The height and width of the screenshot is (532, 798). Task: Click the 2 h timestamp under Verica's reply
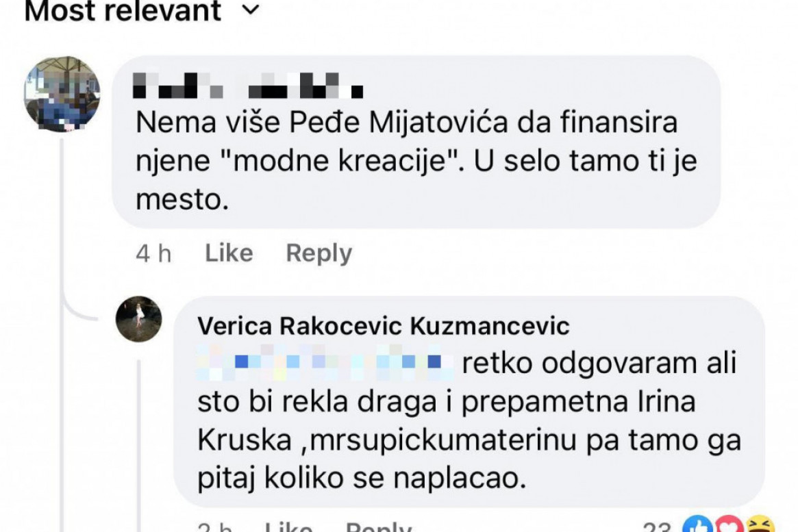213,527
